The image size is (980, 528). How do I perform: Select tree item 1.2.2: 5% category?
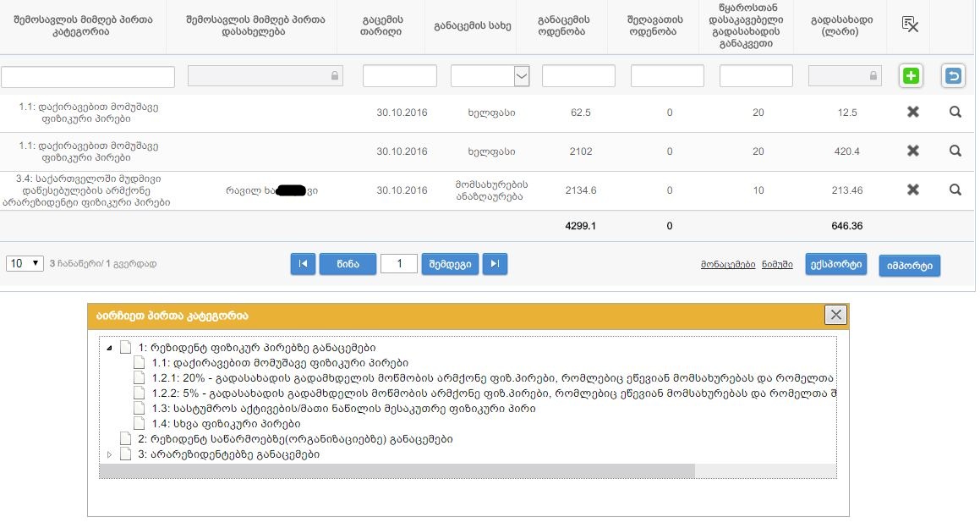[x=494, y=393]
